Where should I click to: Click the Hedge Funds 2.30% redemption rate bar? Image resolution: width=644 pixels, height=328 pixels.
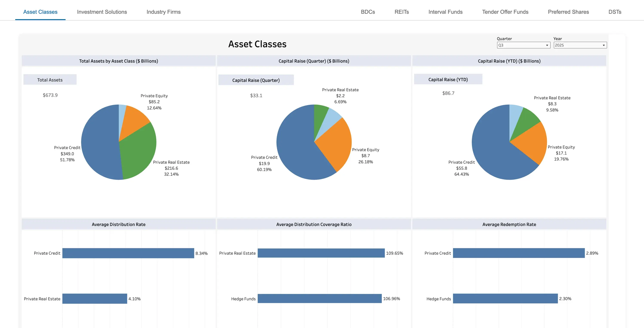pyautogui.click(x=505, y=299)
